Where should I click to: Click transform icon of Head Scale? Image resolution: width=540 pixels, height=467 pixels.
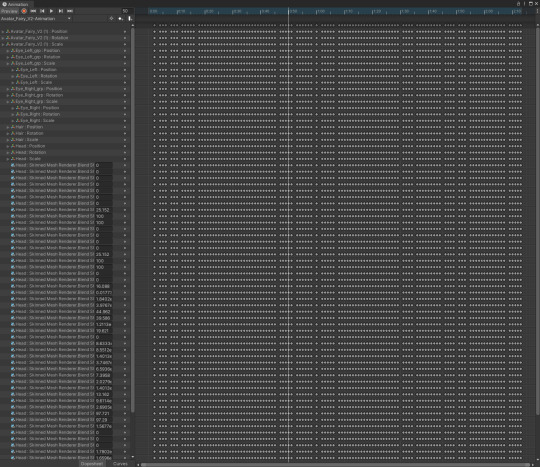[13, 159]
